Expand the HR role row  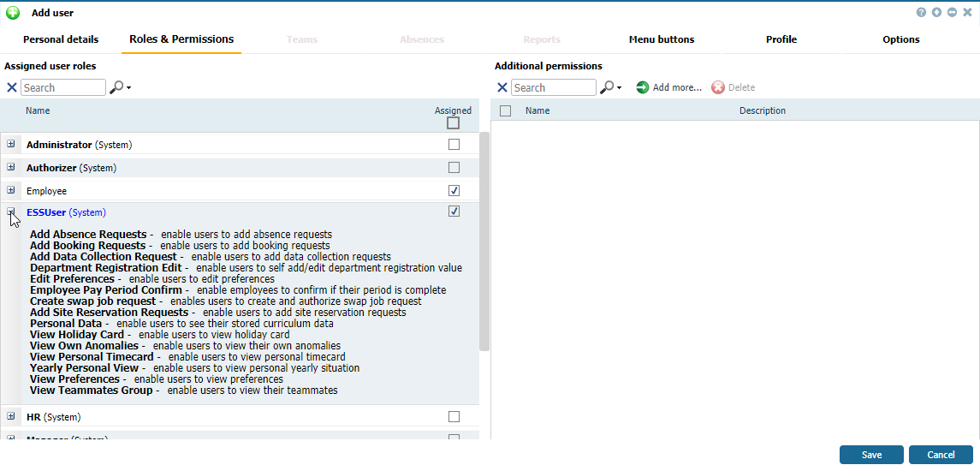click(x=11, y=416)
